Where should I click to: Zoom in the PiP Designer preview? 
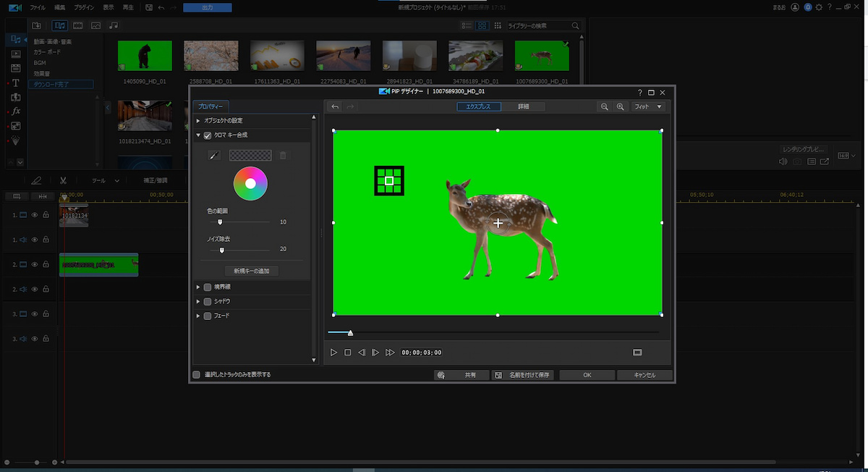(620, 107)
